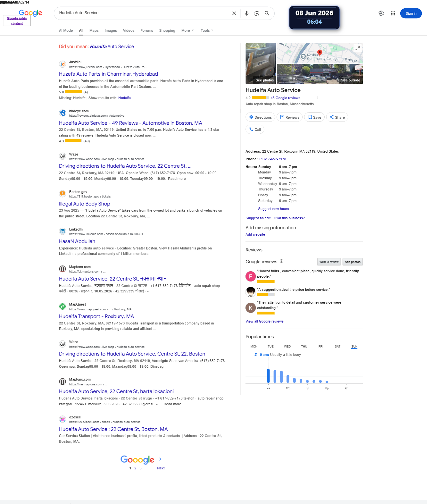Share the Hudeifa Auto Service listing
The width and height of the screenshot is (432, 504).
coord(337,117)
